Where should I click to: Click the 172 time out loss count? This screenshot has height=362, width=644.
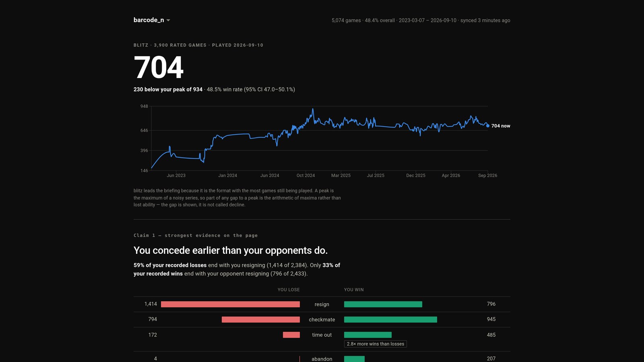click(153, 335)
